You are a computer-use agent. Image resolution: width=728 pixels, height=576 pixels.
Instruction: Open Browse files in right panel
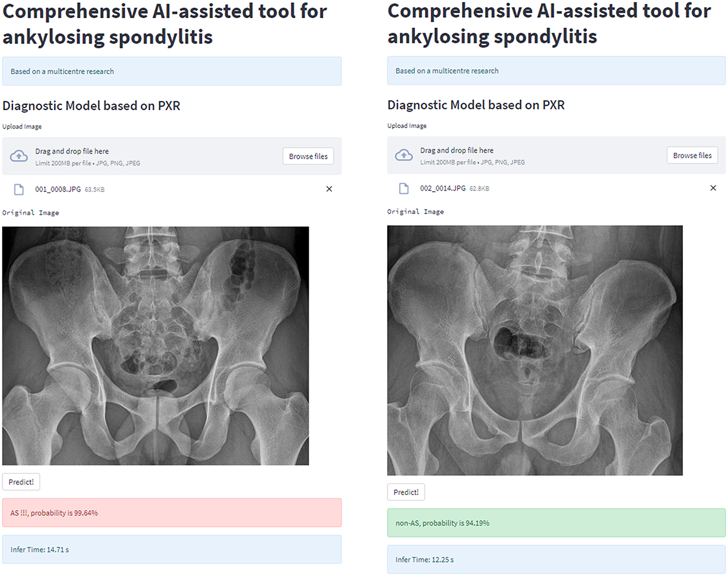tap(692, 156)
